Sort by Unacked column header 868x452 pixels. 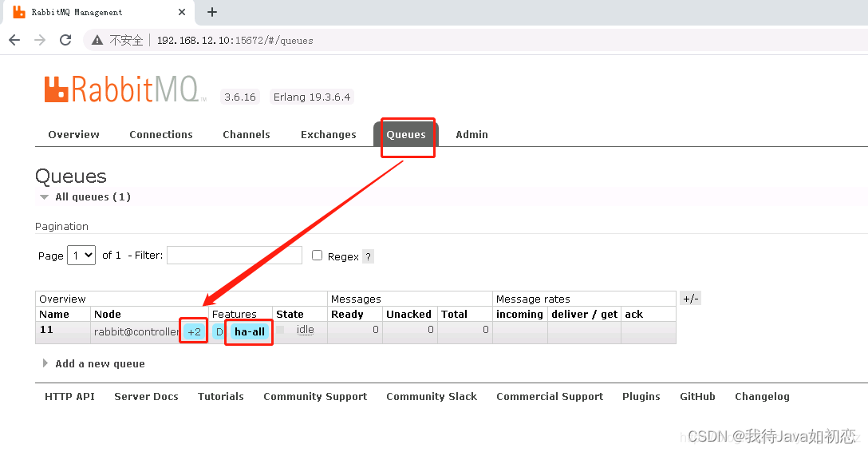408,314
